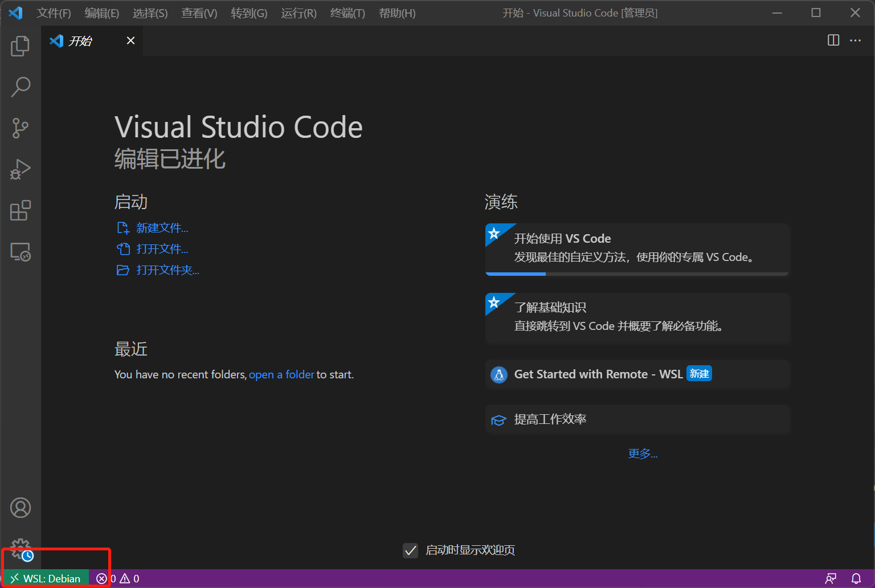This screenshot has width=875, height=588.
Task: Open the Explorer view in activity bar
Action: click(x=21, y=46)
